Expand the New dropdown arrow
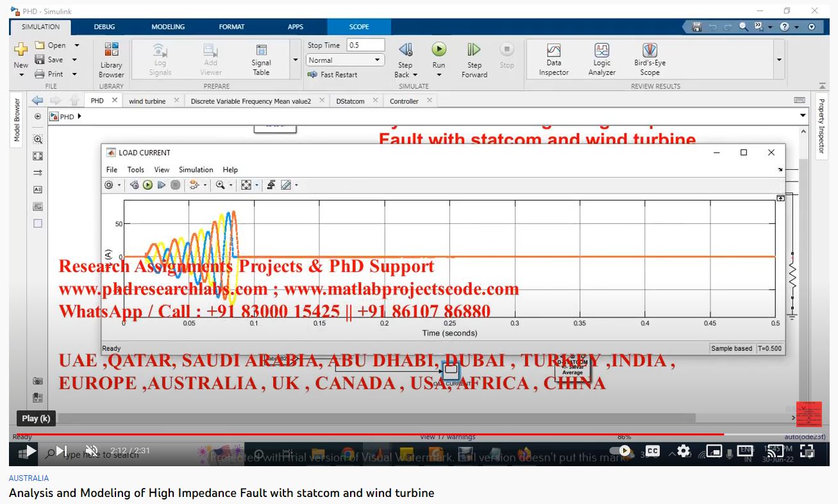The height and width of the screenshot is (504, 838). coord(21,75)
